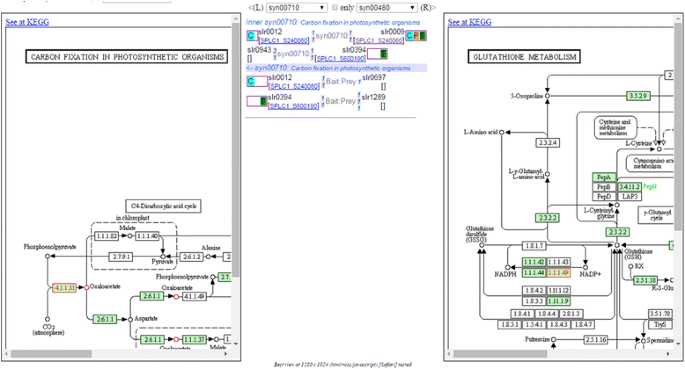Image resolution: width=685 pixels, height=369 pixels.
Task: Click the Aspartate compound node
Action: point(130,319)
